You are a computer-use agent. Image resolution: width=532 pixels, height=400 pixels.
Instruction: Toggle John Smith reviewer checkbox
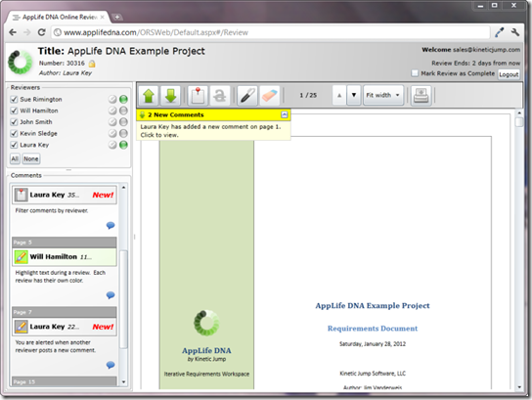point(14,122)
